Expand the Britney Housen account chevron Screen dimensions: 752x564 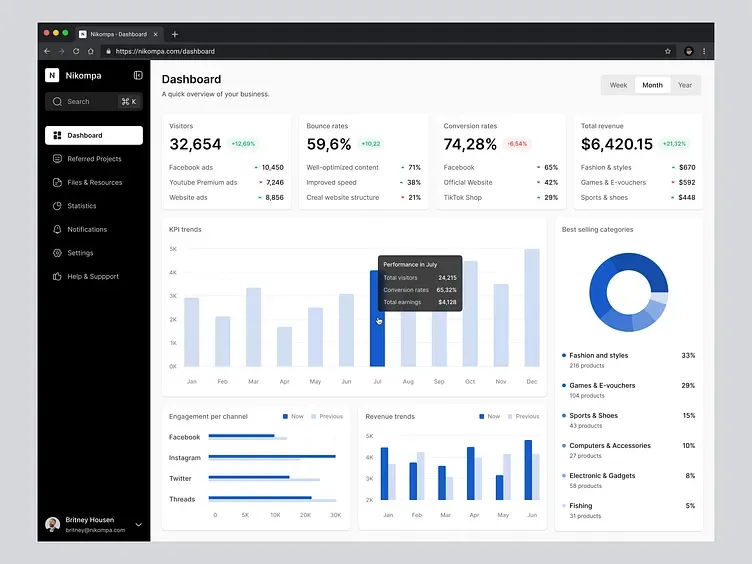[139, 525]
